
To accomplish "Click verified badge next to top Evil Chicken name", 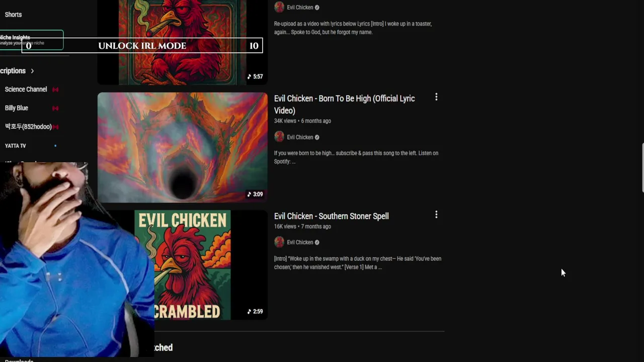I will (x=317, y=8).
